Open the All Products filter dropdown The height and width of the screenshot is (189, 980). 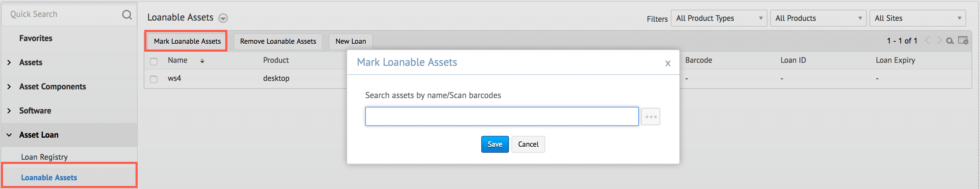818,18
